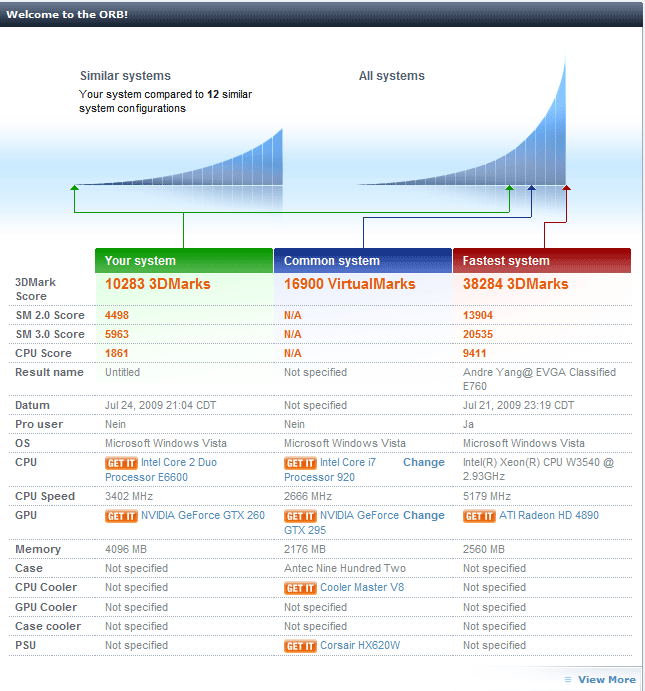Click memory value 2560 MB

tap(483, 549)
